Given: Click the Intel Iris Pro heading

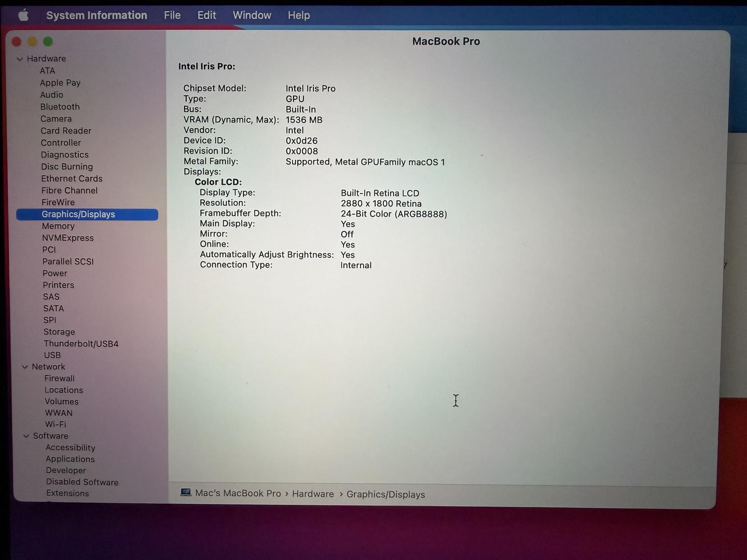Looking at the screenshot, I should tap(206, 66).
